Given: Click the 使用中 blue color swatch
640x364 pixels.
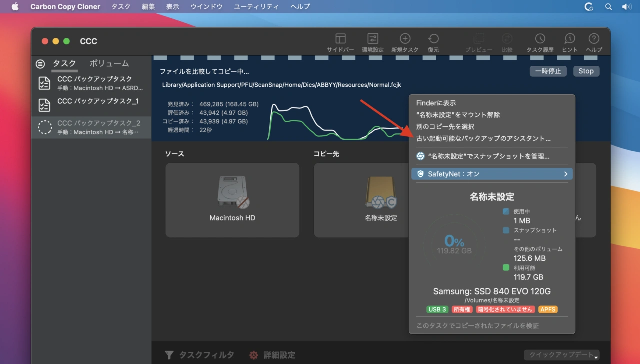Looking at the screenshot, I should pos(506,211).
